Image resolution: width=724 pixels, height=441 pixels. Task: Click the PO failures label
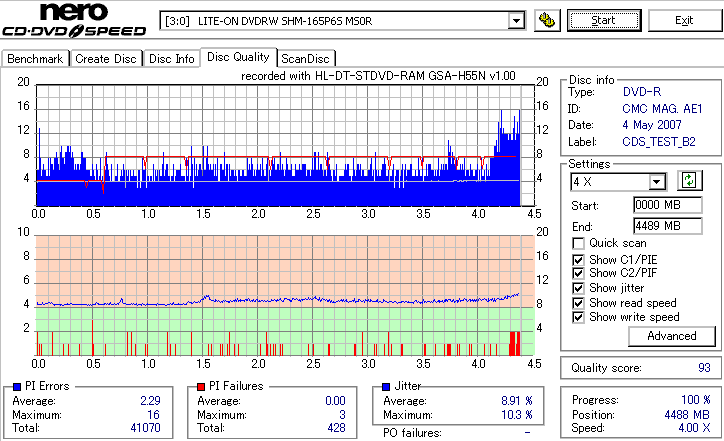[412, 433]
